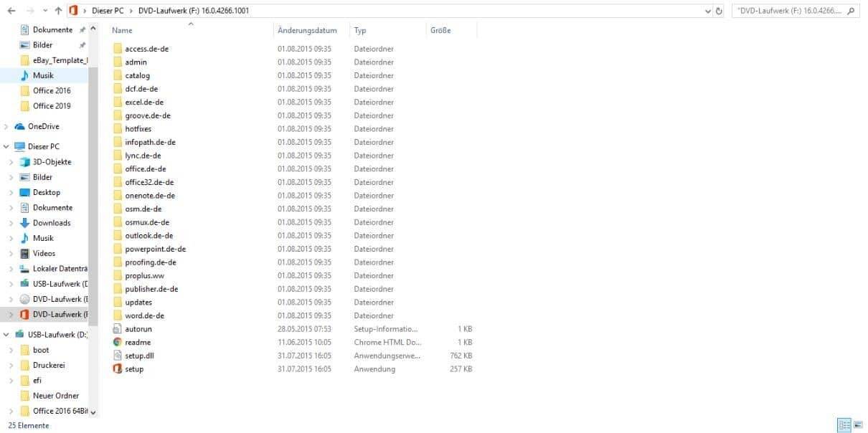The height and width of the screenshot is (433, 868).
Task: Click the refresh button beside address bar
Action: click(x=720, y=11)
